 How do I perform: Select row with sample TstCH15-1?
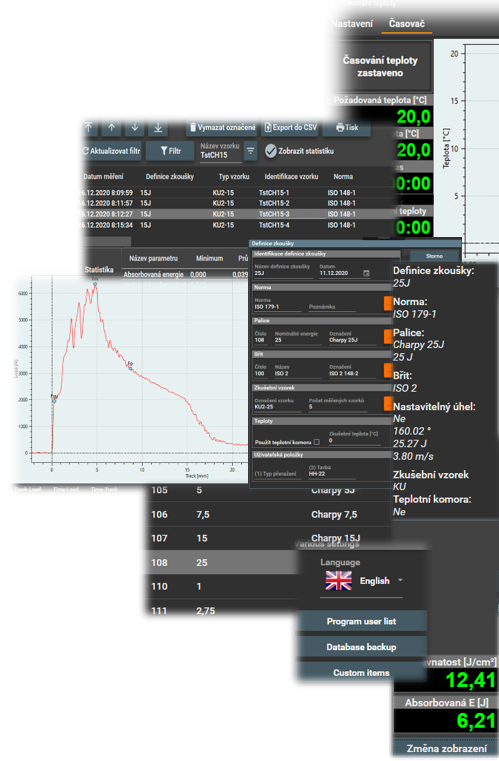tap(238, 193)
